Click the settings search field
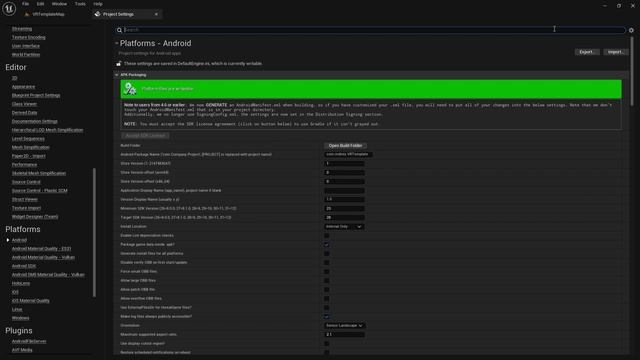The width and height of the screenshot is (640, 360). (370, 30)
